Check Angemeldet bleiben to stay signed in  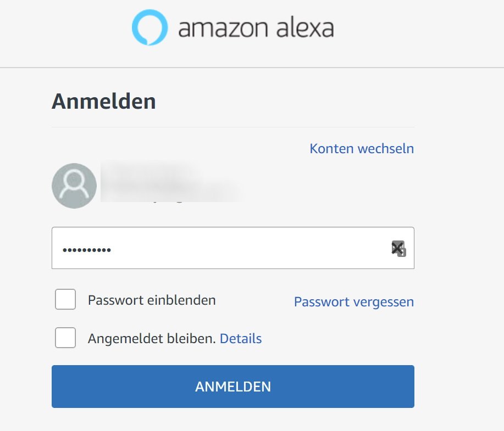[x=65, y=338]
